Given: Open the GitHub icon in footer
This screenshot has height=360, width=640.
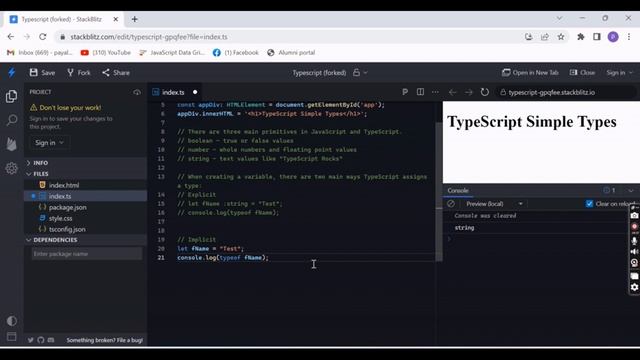Looking at the screenshot, I should 40,340.
